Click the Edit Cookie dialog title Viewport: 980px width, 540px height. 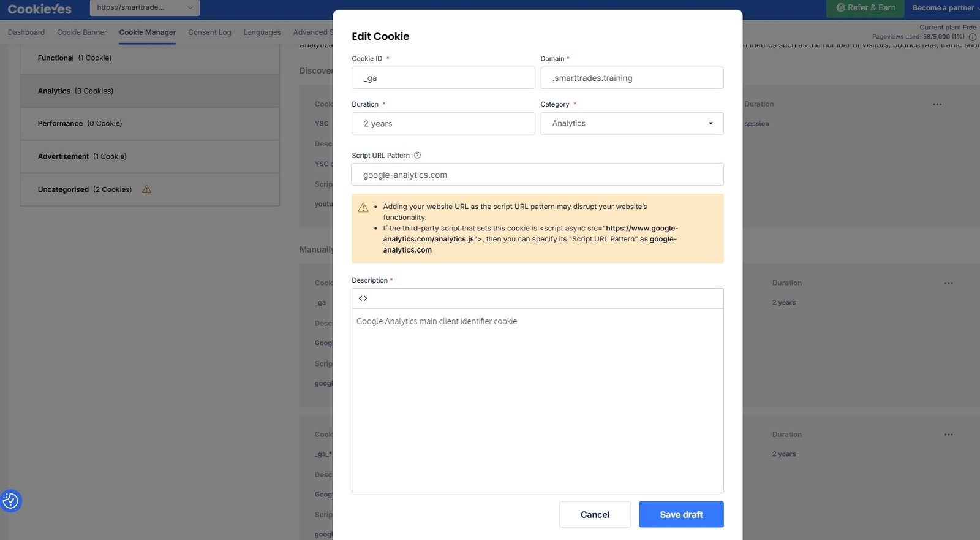380,36
